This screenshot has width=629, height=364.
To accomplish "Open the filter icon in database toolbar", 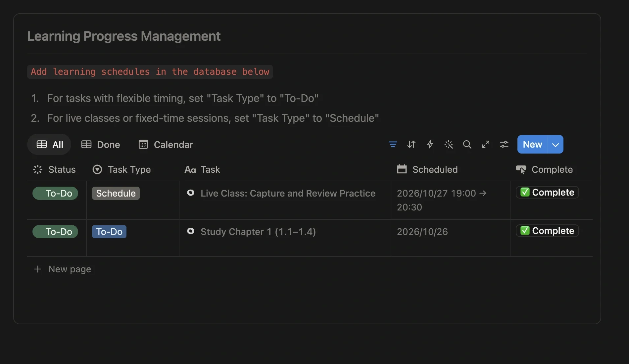I will [x=393, y=144].
